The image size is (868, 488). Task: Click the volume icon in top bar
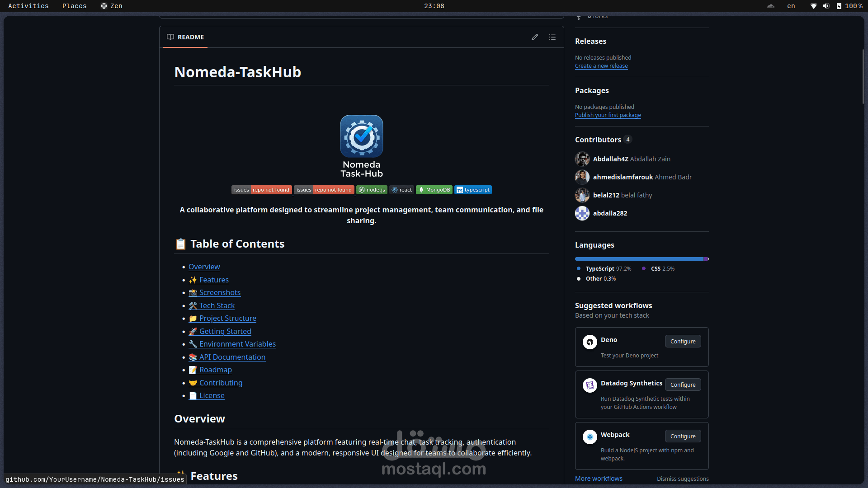point(826,6)
